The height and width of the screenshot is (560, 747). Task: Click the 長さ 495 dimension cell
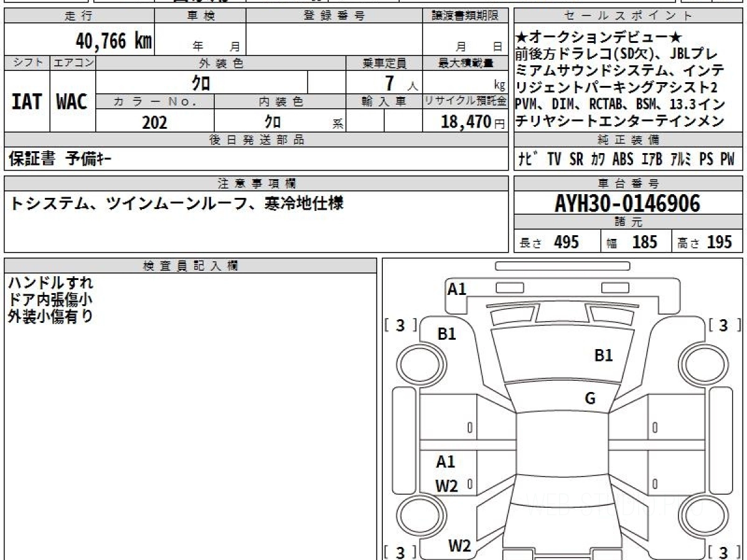point(557,242)
